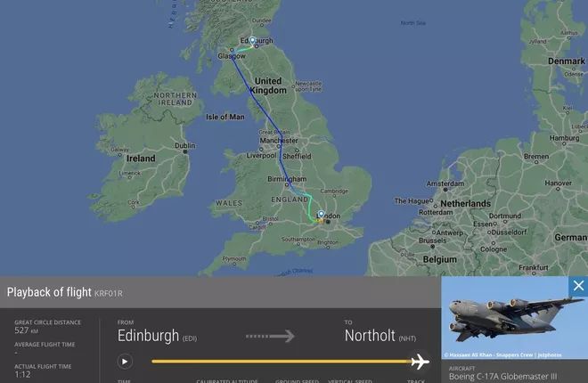Screen dimensions: 588x383
Task: Click the dotted route arrow between airports
Action: (x=270, y=336)
